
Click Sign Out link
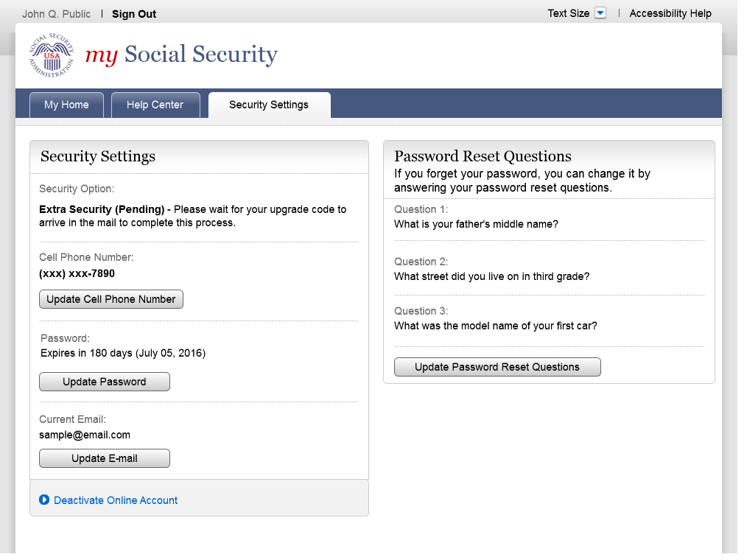pyautogui.click(x=134, y=14)
